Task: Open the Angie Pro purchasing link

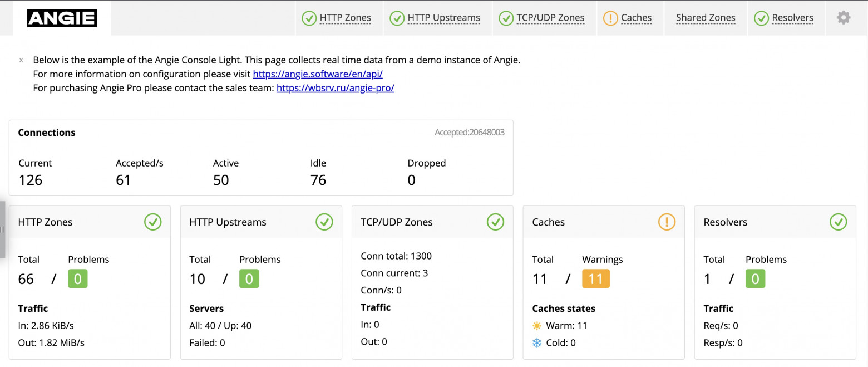Action: pyautogui.click(x=334, y=87)
